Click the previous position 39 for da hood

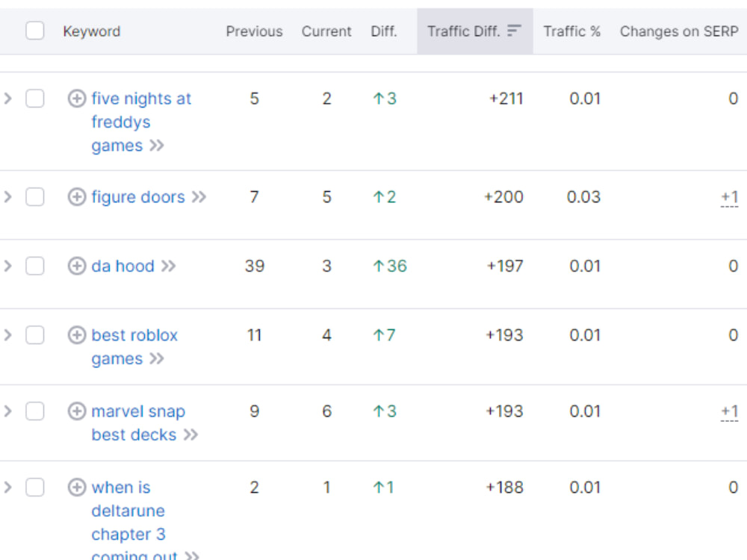tap(255, 266)
